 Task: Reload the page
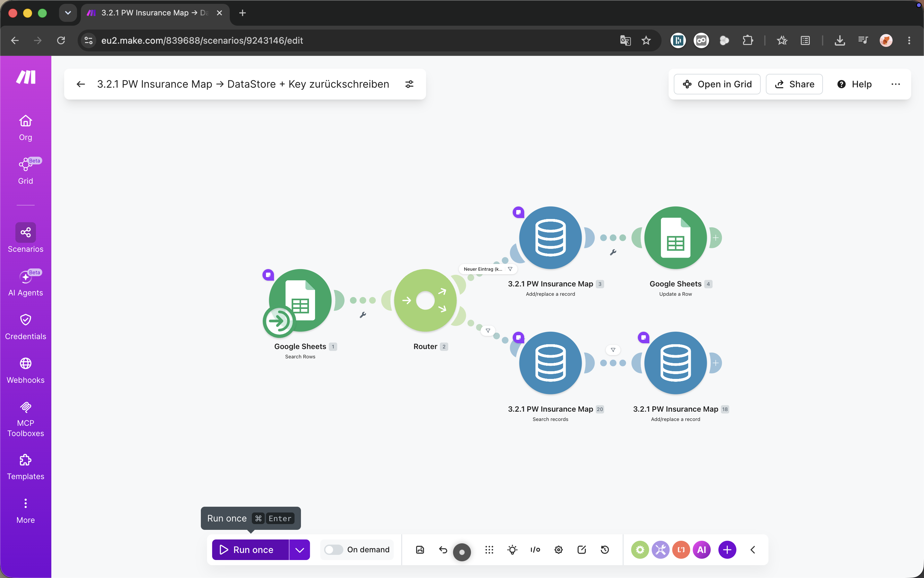coord(61,40)
